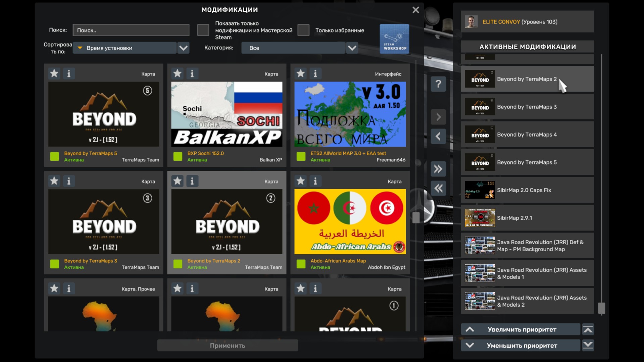This screenshot has height=362, width=644.
Task: Select JRR Assets & Models 1 entry
Action: tap(527, 273)
